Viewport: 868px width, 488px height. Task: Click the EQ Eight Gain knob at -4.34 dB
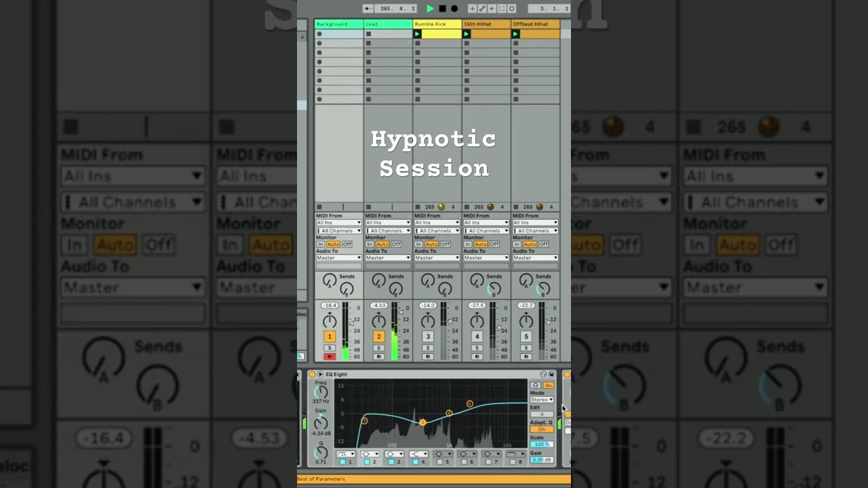tap(321, 423)
